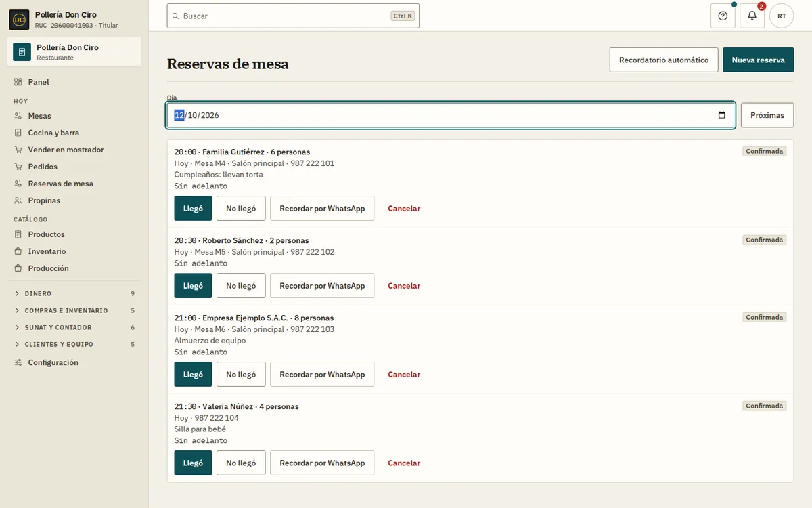Click the Nueva reserva button
812x508 pixels.
click(x=758, y=60)
